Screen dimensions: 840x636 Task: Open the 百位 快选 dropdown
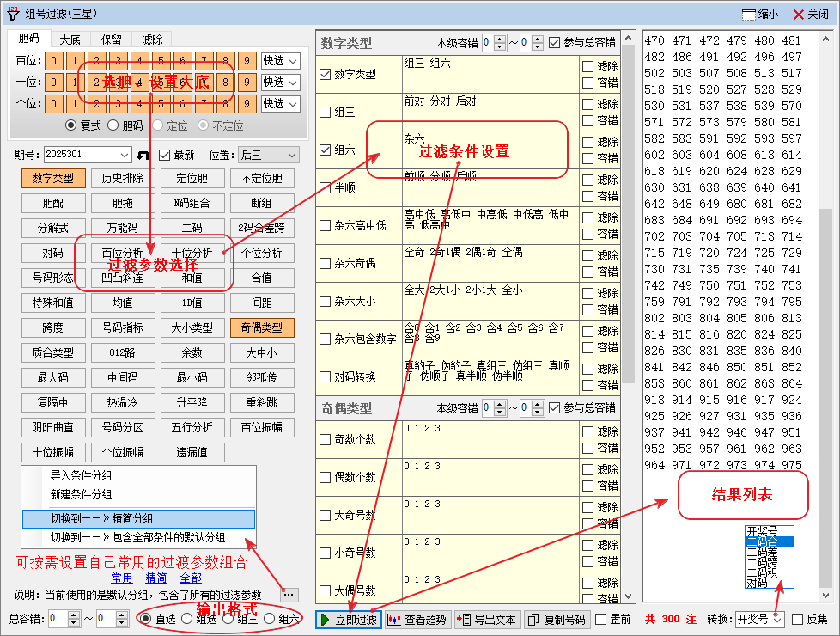tap(280, 61)
